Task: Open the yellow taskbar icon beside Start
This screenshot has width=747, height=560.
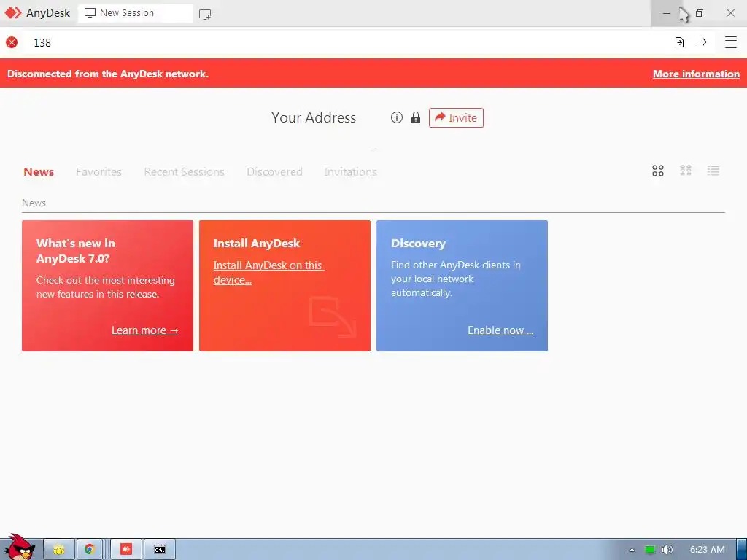Action: pos(59,550)
